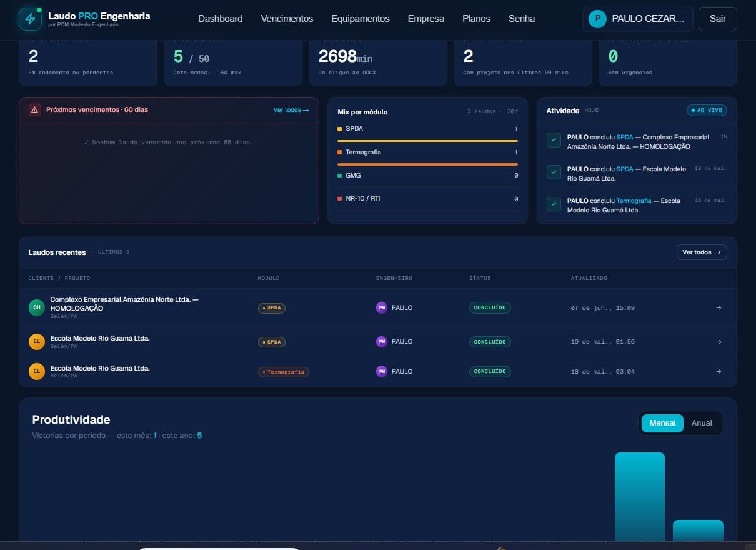The height and width of the screenshot is (550, 756).
Task: Open the arrow for the 19 de mai. laudo row
Action: (719, 342)
